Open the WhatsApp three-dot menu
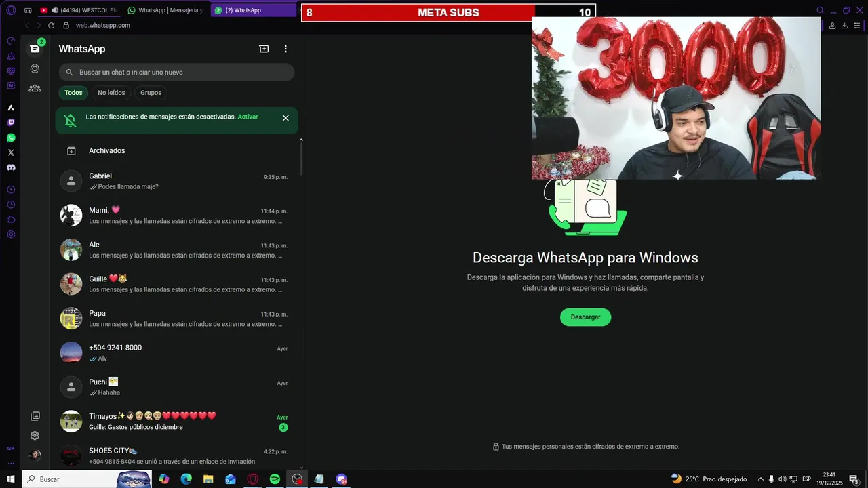The image size is (868, 488). click(x=285, y=49)
